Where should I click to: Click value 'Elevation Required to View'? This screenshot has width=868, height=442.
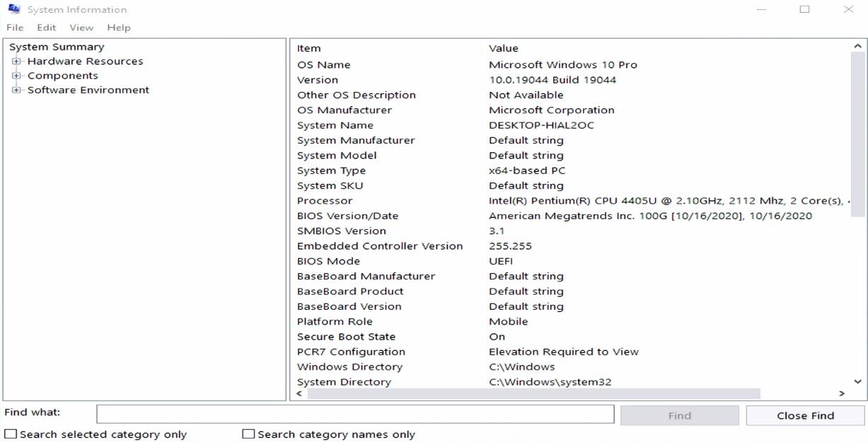(x=564, y=351)
